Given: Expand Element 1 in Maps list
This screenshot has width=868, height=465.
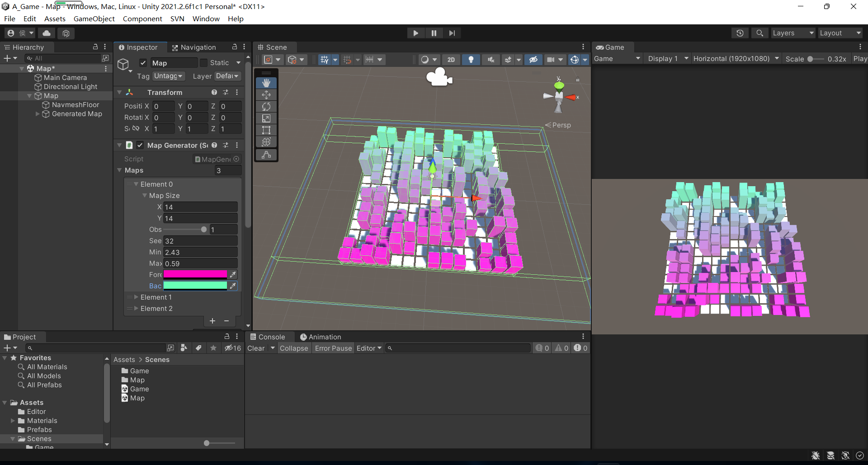Looking at the screenshot, I should coord(136,297).
